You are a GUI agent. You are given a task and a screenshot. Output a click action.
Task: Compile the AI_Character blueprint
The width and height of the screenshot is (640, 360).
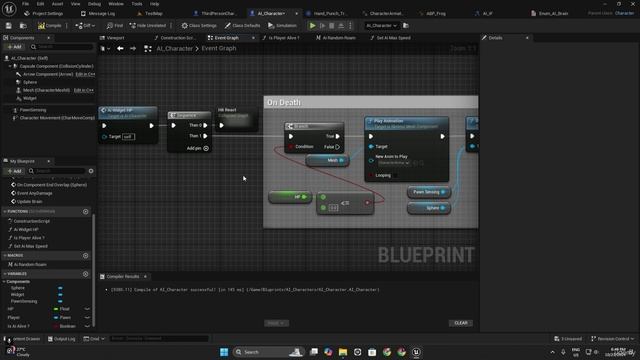[x=49, y=26]
